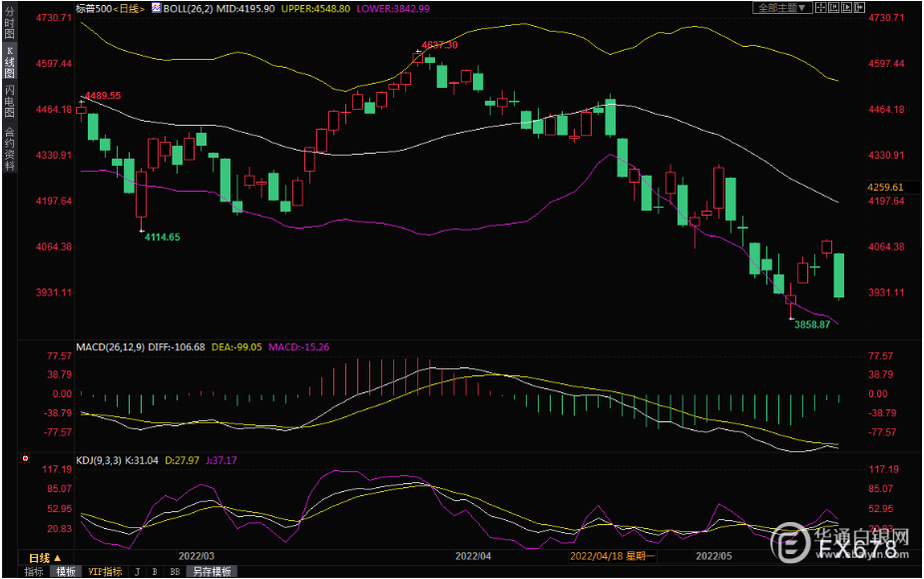The height and width of the screenshot is (579, 924).
Task: Open the VIP指标 tab
Action: pyautogui.click(x=105, y=571)
